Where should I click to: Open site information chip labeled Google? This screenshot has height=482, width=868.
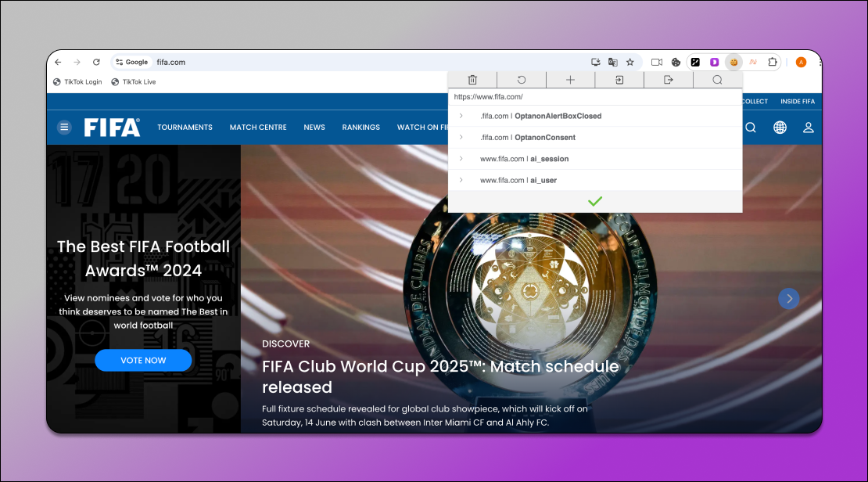tap(131, 62)
